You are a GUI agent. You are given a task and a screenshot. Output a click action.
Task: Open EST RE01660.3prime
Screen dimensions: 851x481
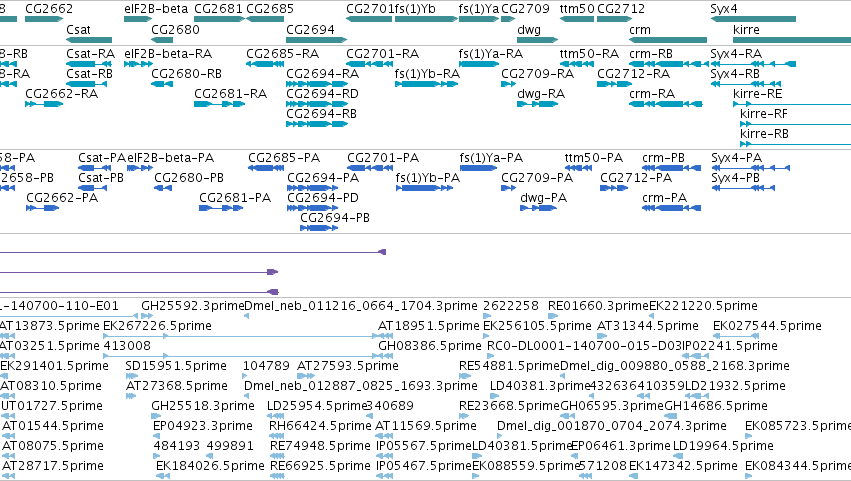pyautogui.click(x=553, y=316)
